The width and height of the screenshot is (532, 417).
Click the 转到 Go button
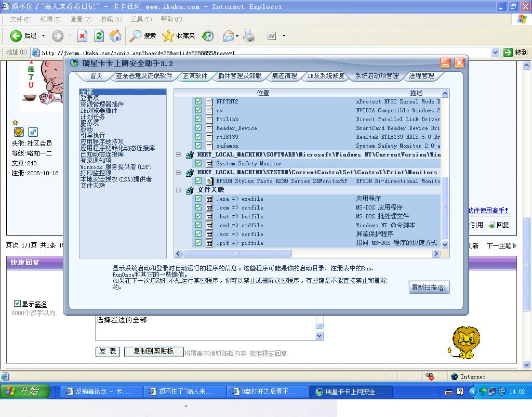tap(516, 53)
